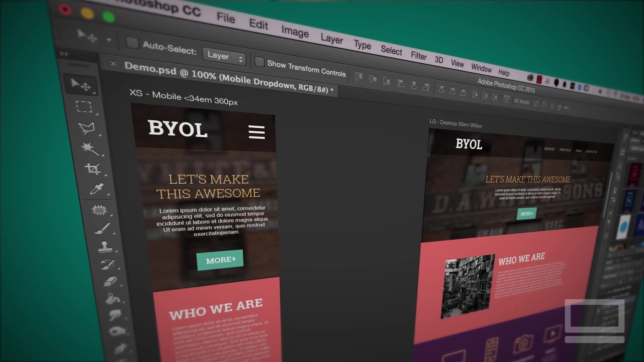Open the Help menu
The height and width of the screenshot is (362, 644).
503,72
